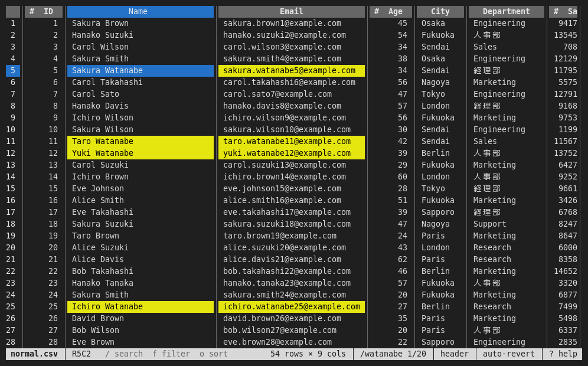The width and height of the screenshot is (588, 366).
Task: Click the City column header
Action: 440,12
